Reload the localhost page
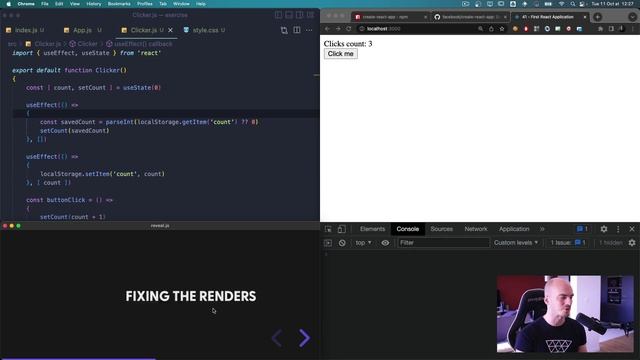 point(349,29)
